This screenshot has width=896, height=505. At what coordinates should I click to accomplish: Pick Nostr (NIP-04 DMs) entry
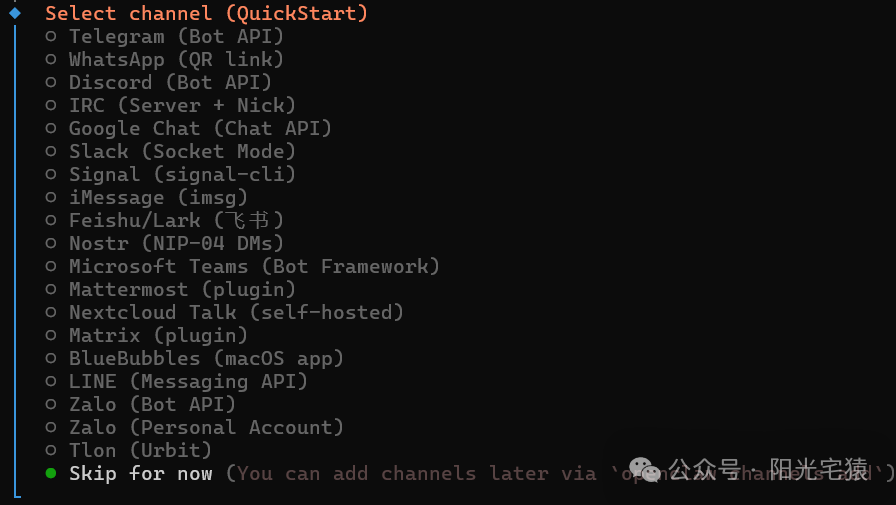165,243
